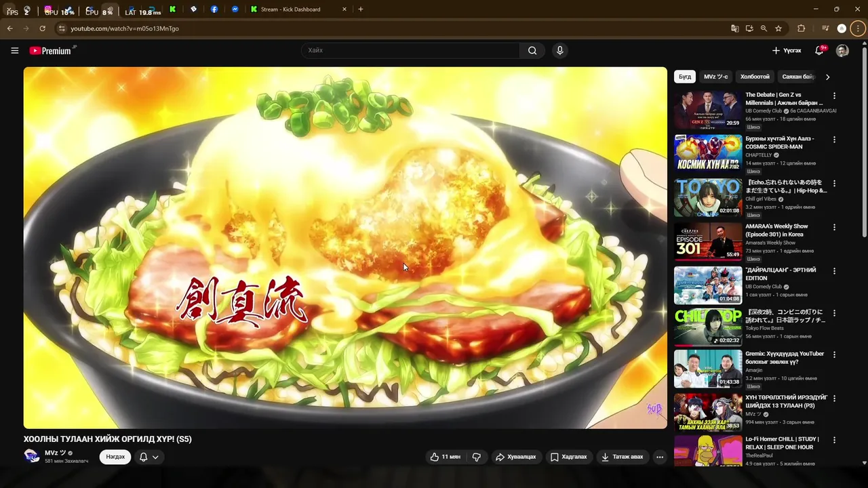Viewport: 868px width, 488px height.
Task: Click the youtube.com address bar URL
Action: tap(125, 28)
